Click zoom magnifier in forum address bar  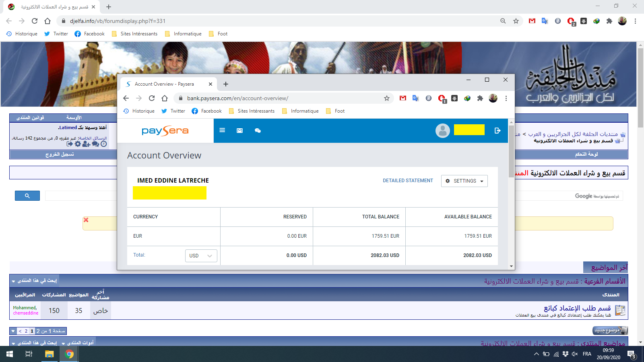[503, 21]
